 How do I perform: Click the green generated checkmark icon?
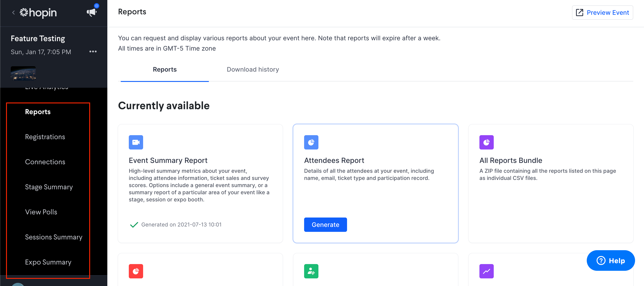pyautogui.click(x=134, y=224)
